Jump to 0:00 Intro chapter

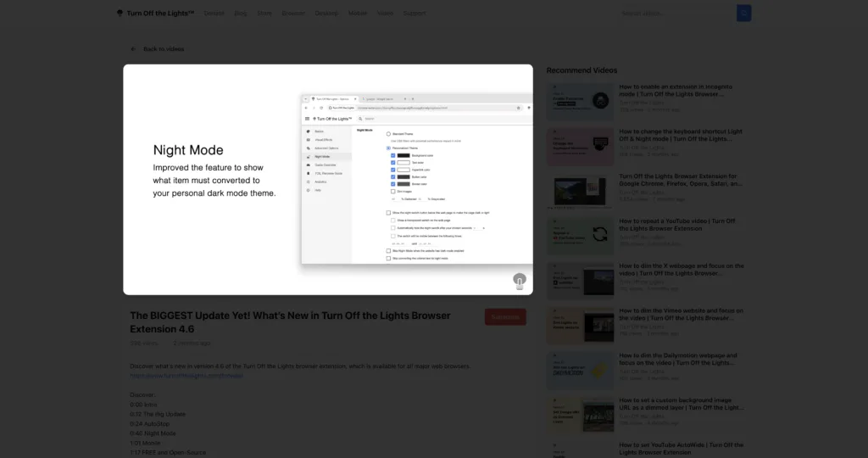coord(143,405)
